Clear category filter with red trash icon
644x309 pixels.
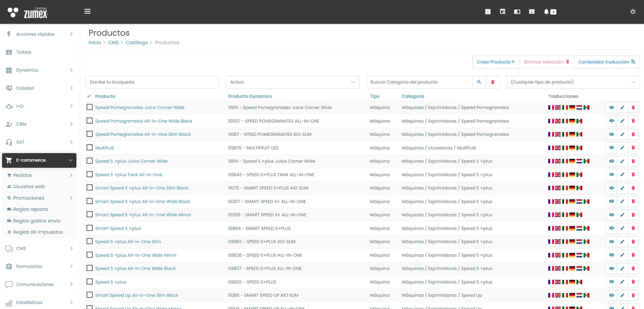pos(492,82)
